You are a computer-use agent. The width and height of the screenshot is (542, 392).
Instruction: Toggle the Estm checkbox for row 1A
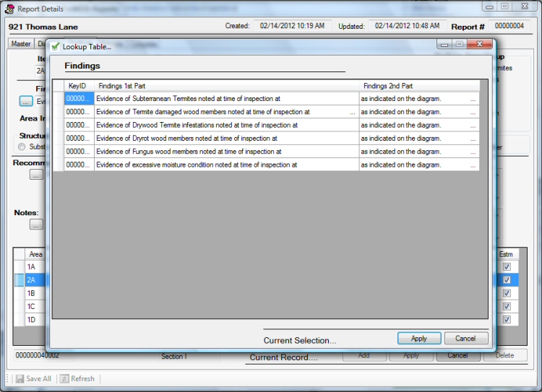507,266
